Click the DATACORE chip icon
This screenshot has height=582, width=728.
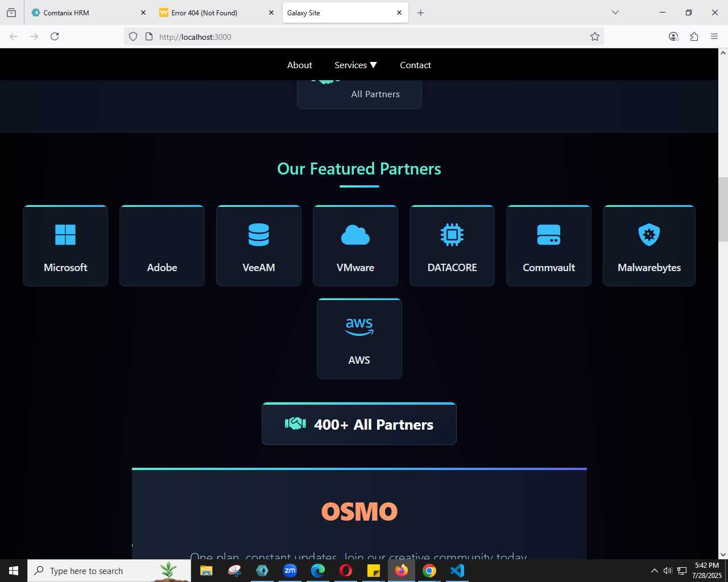[452, 235]
